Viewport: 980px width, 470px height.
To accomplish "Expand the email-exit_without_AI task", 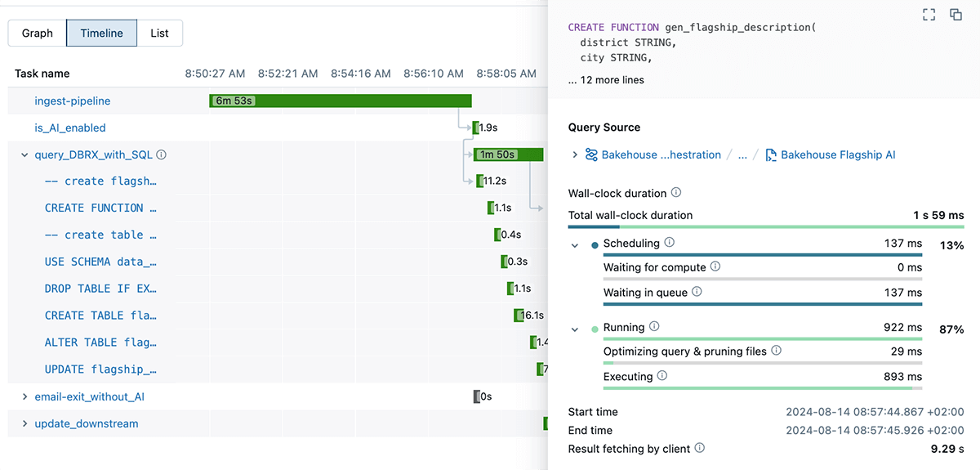I will pyautogui.click(x=24, y=396).
